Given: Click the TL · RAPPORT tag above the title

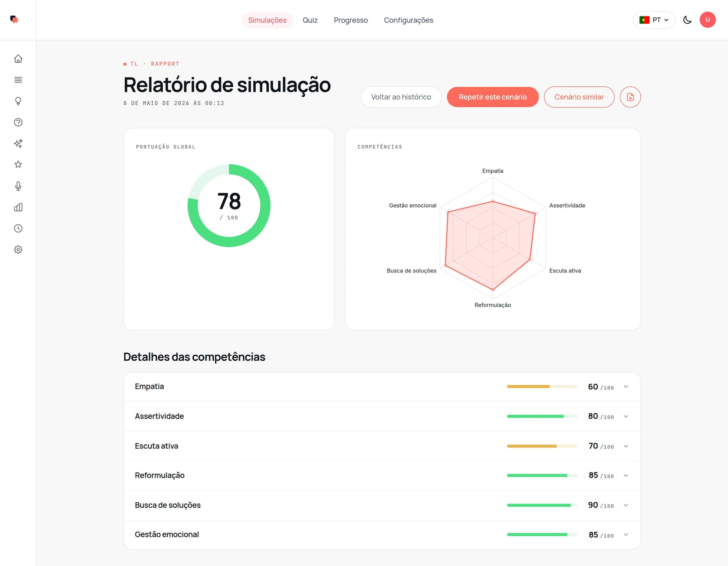Looking at the screenshot, I should [151, 64].
